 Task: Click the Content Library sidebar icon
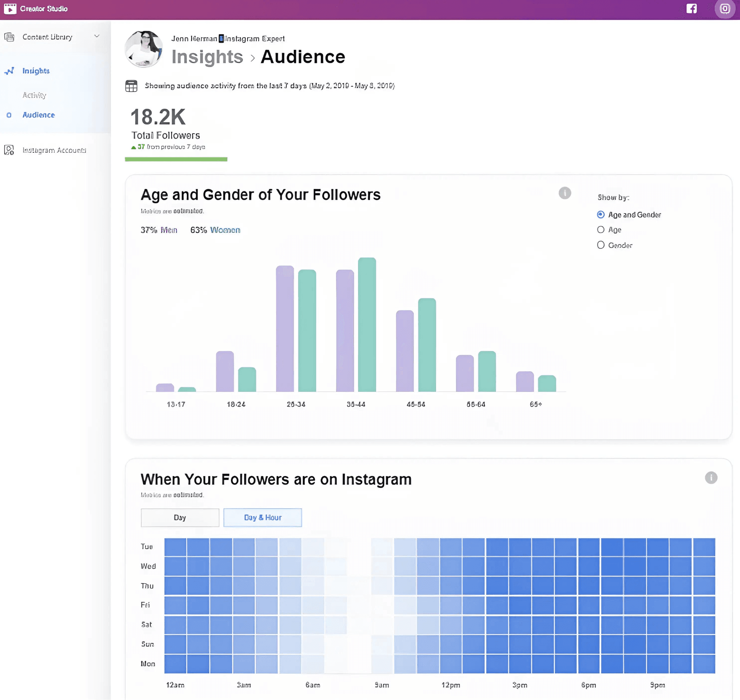[x=9, y=37]
